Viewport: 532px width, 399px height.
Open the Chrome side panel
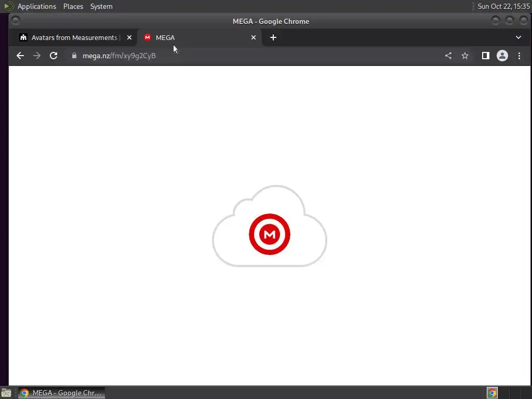coord(486,56)
